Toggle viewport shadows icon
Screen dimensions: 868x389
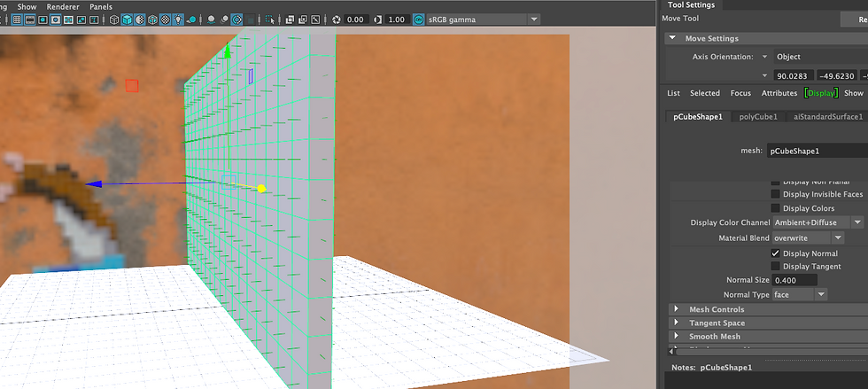click(191, 19)
